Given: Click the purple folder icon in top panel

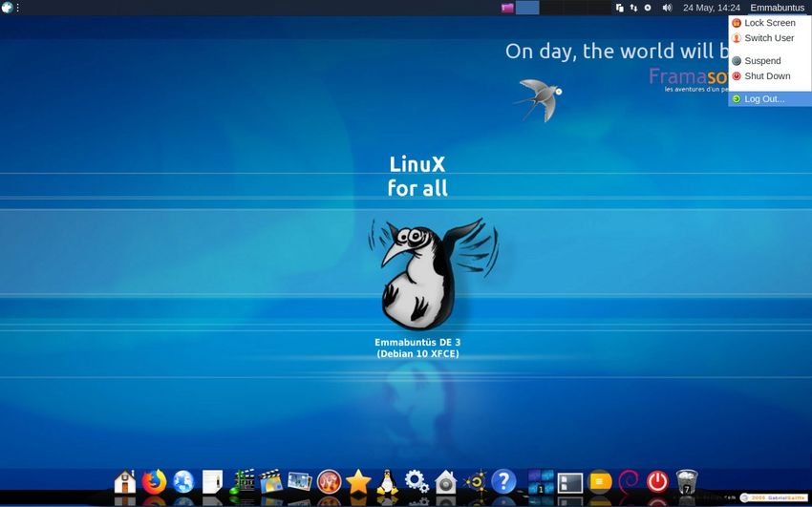Looking at the screenshot, I should 507,8.
